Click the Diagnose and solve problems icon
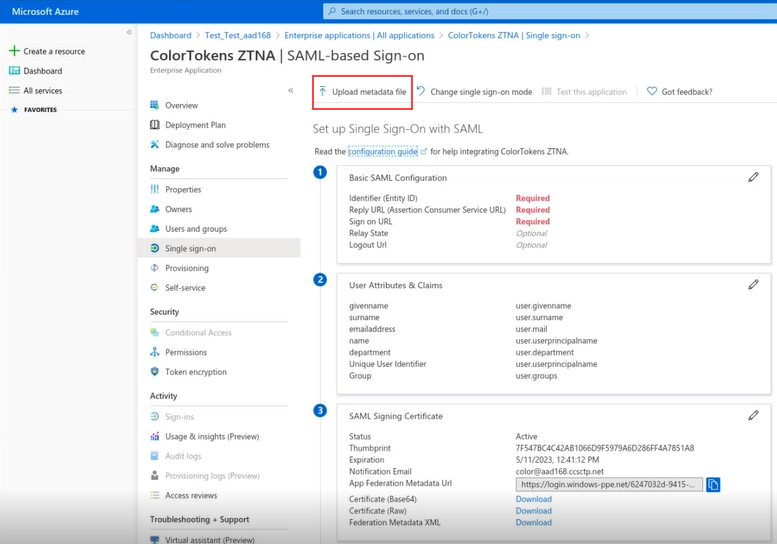 point(155,144)
